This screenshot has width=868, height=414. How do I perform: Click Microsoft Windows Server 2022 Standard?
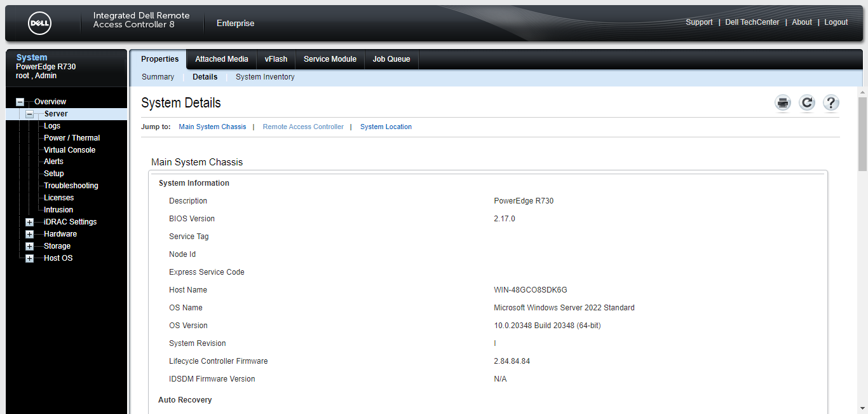564,308
